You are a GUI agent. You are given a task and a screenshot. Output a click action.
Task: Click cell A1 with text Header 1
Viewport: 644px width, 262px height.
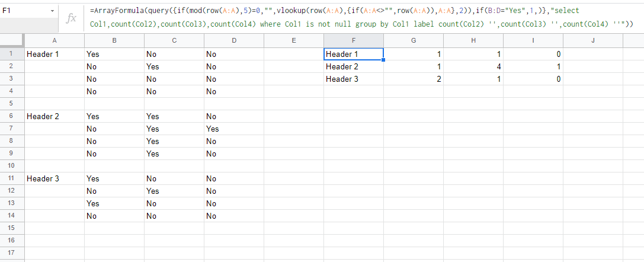(55, 54)
